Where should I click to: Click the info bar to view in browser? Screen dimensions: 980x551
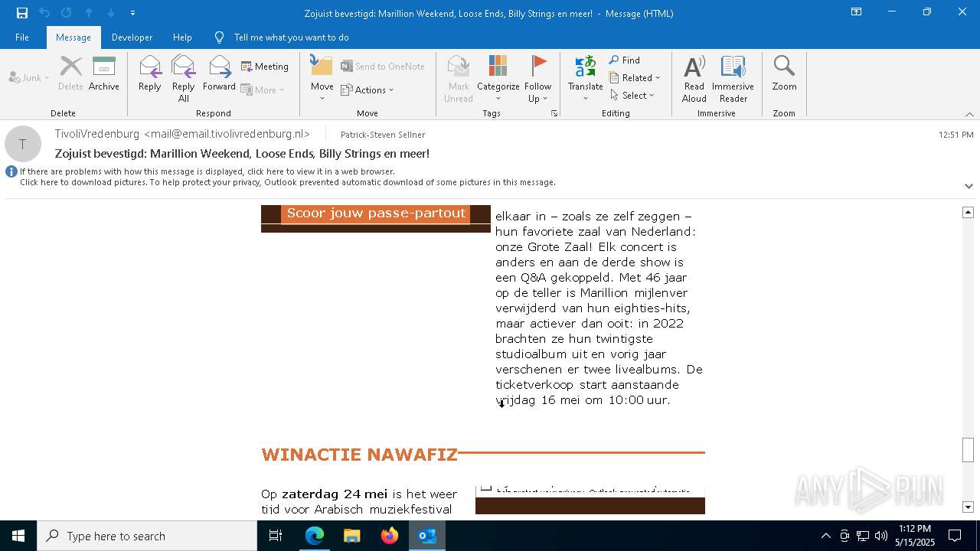click(207, 171)
